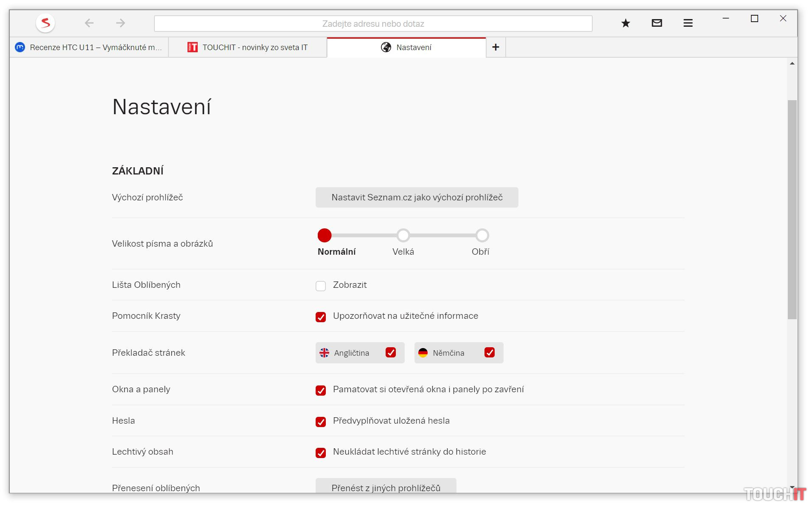Set font size slider to Velká

pyautogui.click(x=403, y=235)
